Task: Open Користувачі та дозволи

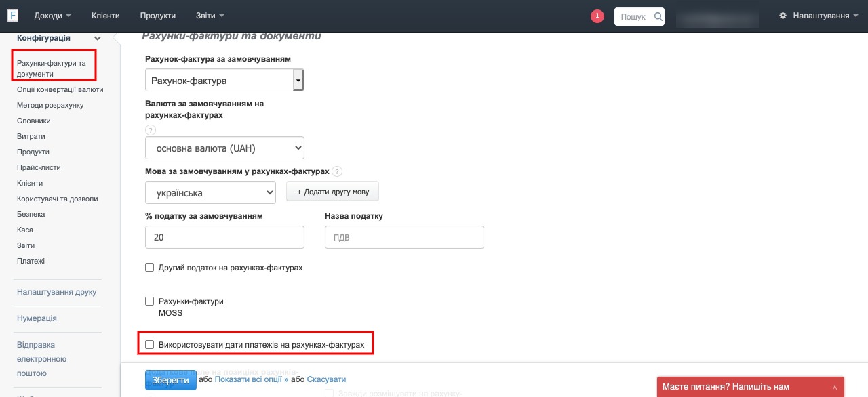Action: tap(58, 198)
